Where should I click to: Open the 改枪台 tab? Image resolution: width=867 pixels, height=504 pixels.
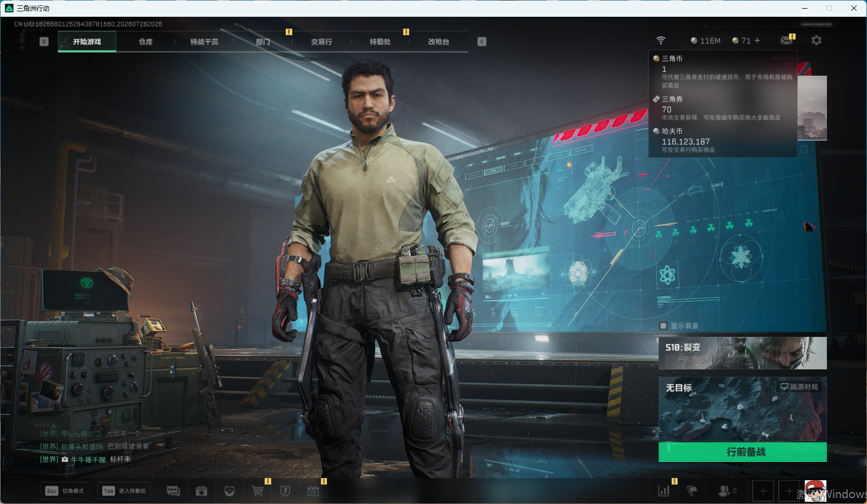[x=438, y=42]
